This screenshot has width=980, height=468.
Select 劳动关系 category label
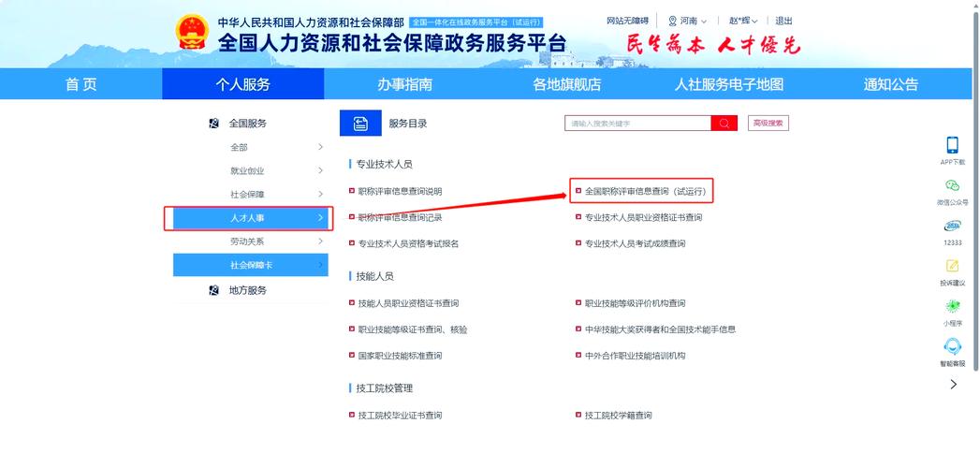(247, 241)
